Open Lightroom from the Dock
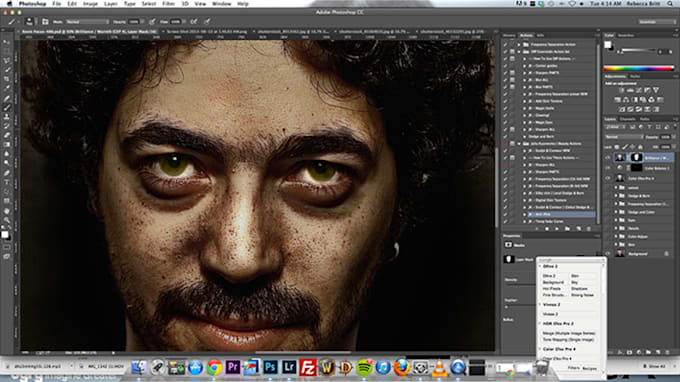Viewport: 680px width, 382px height. (289, 367)
